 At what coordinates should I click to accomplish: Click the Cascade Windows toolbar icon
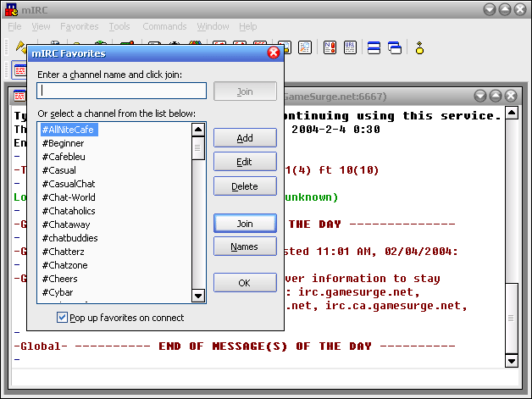[395, 47]
